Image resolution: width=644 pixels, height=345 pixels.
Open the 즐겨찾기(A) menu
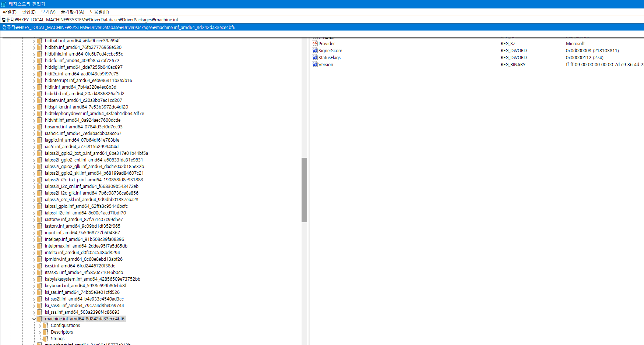[x=73, y=12]
